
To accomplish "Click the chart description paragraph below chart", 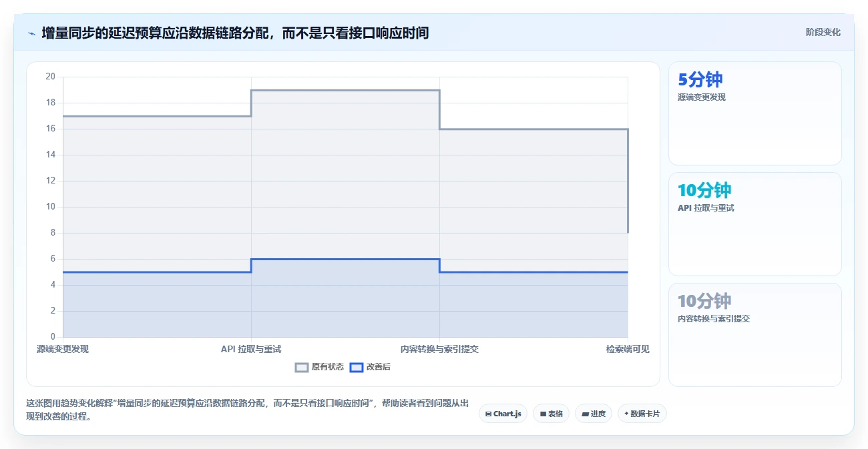I will tap(247, 410).
